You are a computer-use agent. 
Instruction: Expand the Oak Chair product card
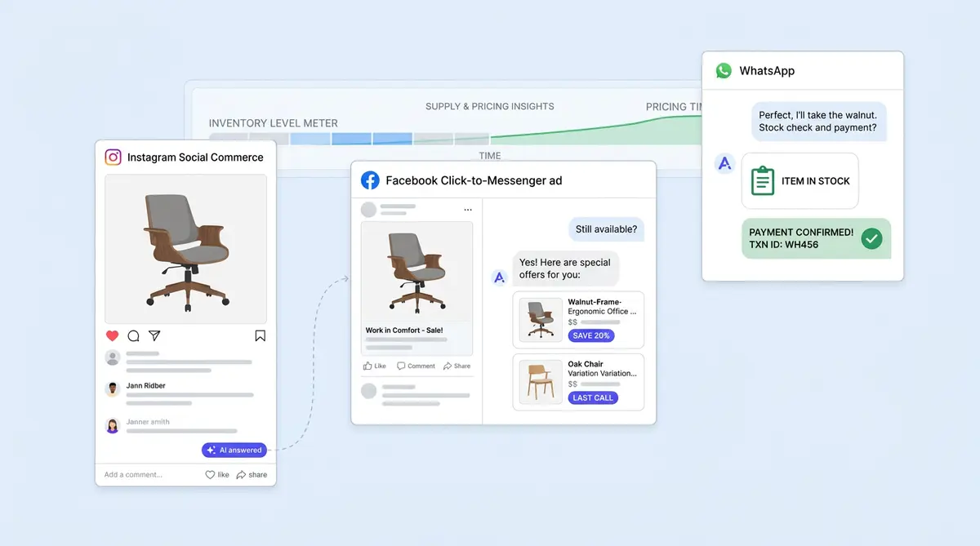(578, 382)
